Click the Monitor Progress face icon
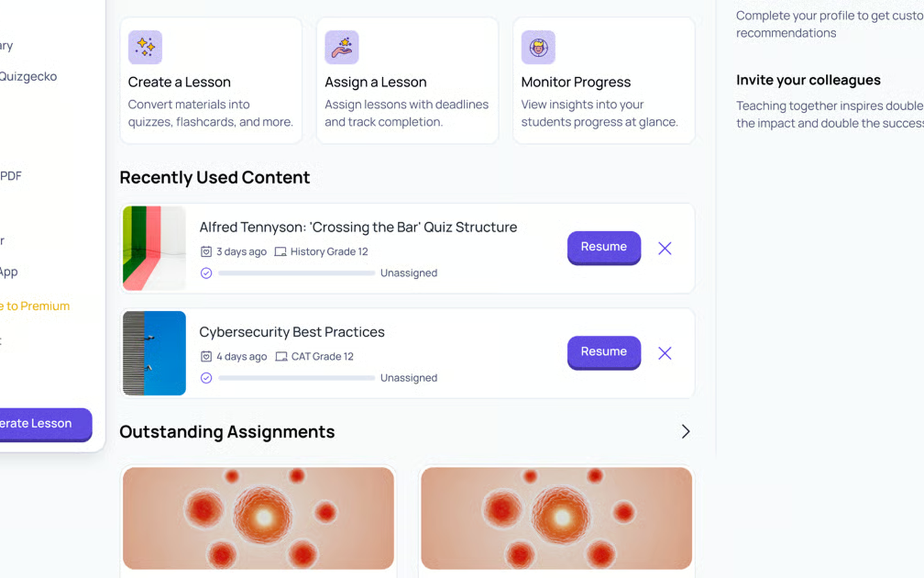 pos(538,47)
